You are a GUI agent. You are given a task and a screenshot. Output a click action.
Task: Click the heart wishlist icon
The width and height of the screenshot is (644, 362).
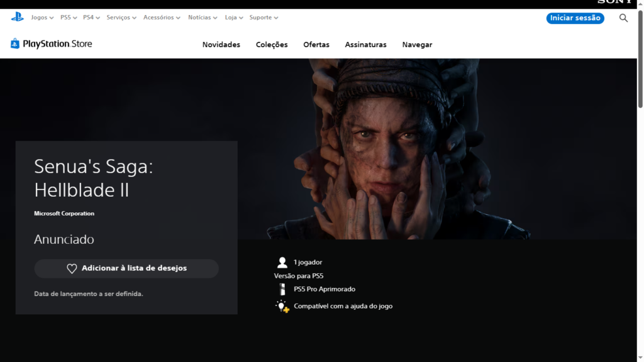(72, 268)
